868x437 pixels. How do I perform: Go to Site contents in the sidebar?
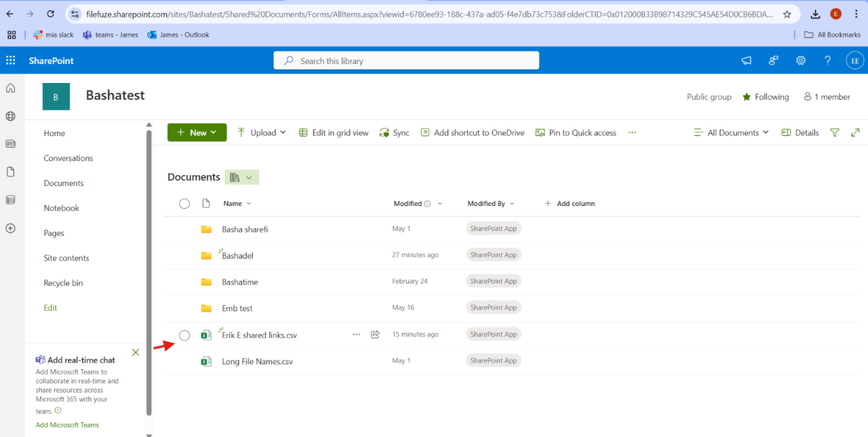66,257
